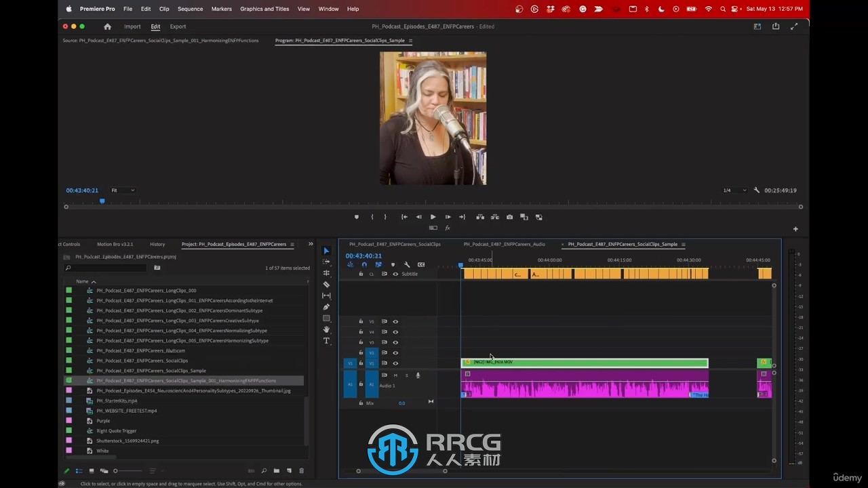Select the Track Select Forward tool

click(326, 262)
